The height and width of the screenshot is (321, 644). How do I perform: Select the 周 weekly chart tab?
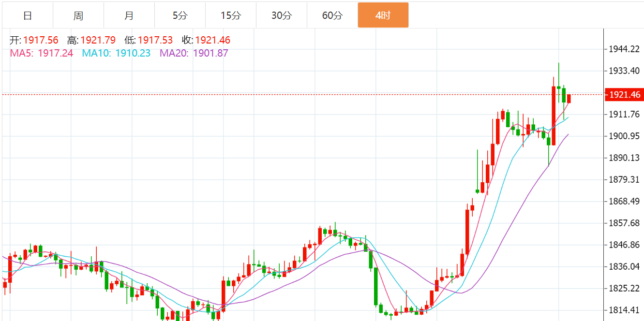tap(78, 15)
